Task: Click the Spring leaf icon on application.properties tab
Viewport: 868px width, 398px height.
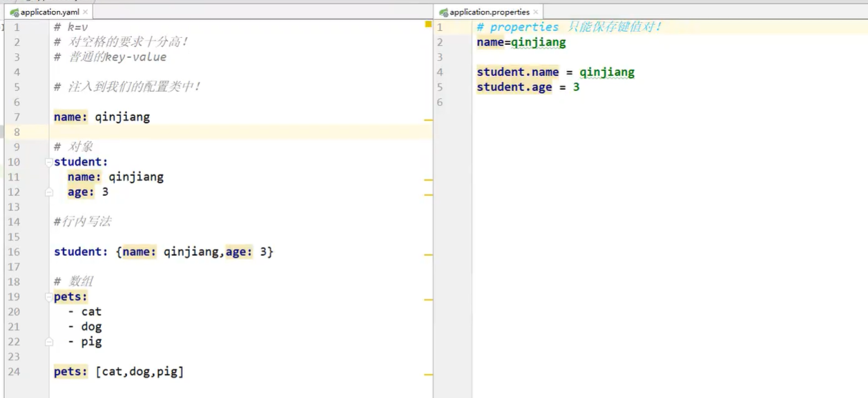Action: point(444,12)
